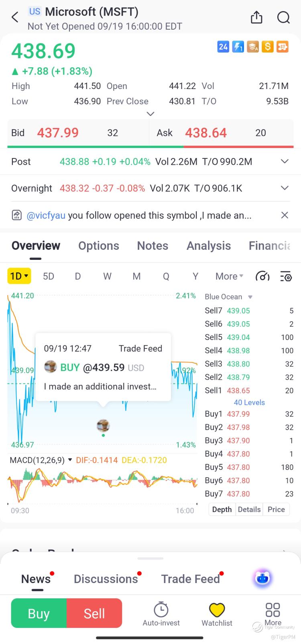The height and width of the screenshot is (644, 301).
Task: Tap the AI assistant robot icon
Action: tap(262, 578)
